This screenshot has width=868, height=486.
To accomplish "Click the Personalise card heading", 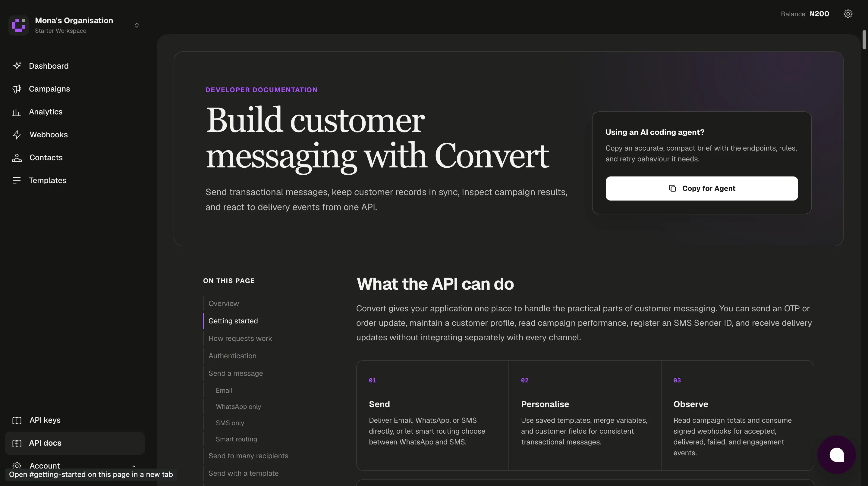I will (x=545, y=404).
